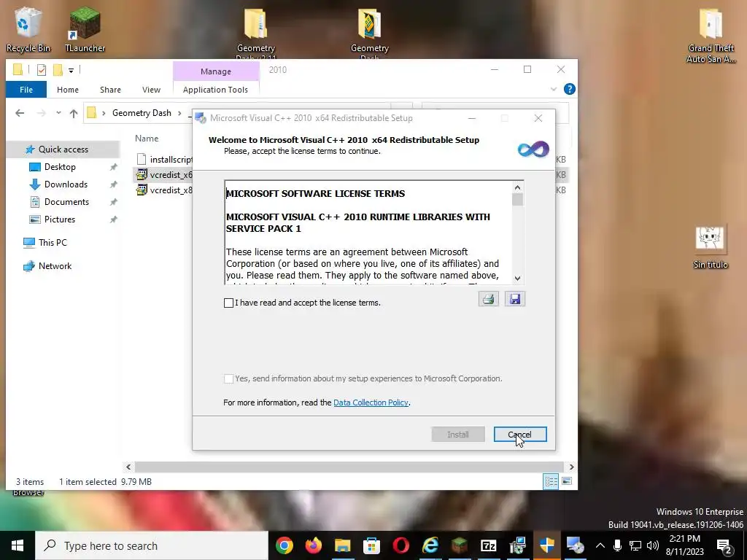Expand breadcrumb arrow after Geometry Dash
Image resolution: width=747 pixels, height=560 pixels.
[x=179, y=113]
